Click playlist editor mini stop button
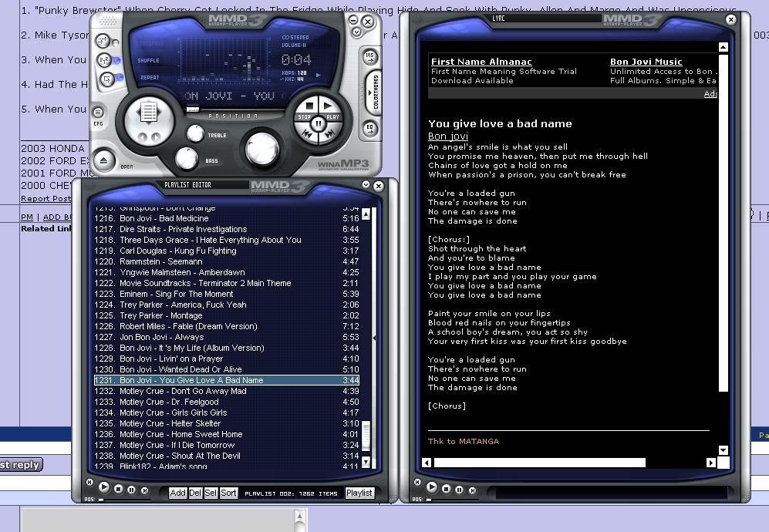Image resolution: width=769 pixels, height=532 pixels. click(118, 489)
